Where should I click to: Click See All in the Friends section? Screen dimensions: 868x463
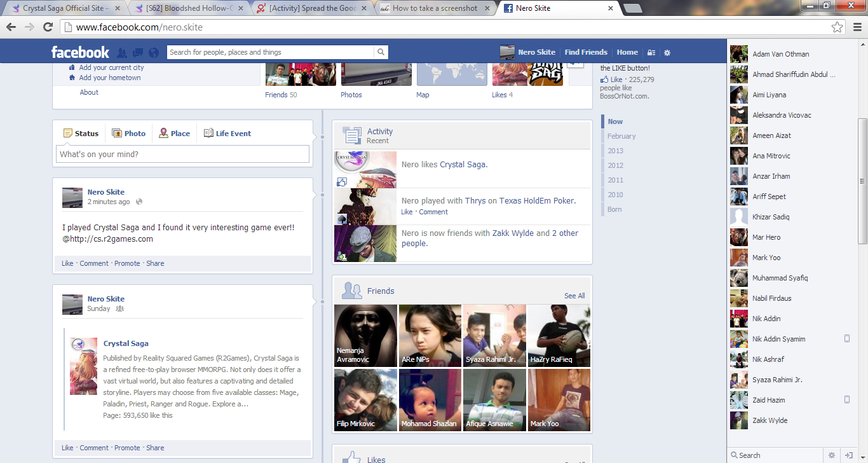[x=574, y=296]
